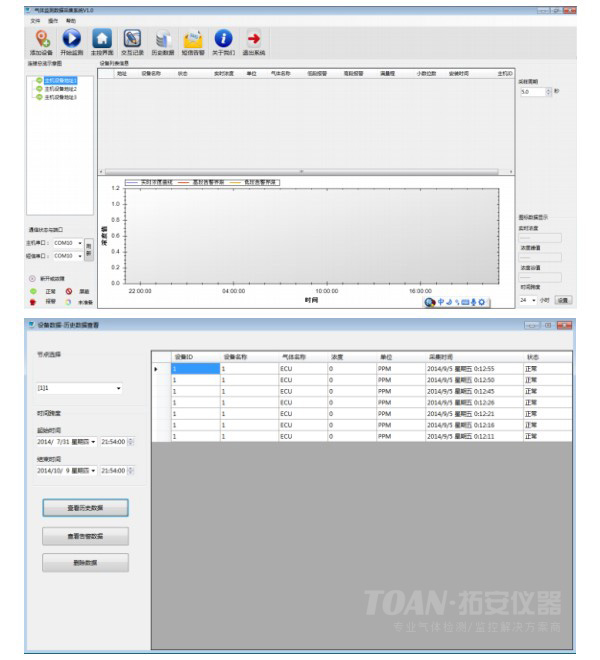Select 主机设备地址1 in the device tree
Image resolution: width=600 pixels, height=660 pixels.
[61, 80]
